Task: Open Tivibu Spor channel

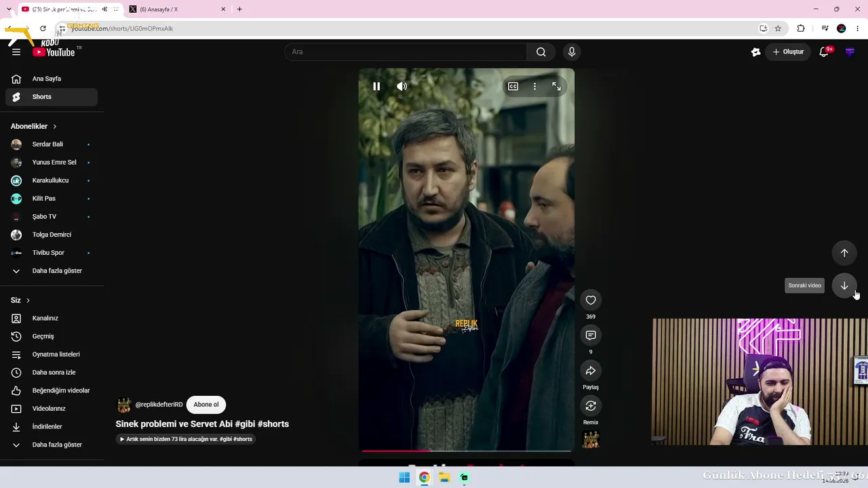Action: pos(52,253)
